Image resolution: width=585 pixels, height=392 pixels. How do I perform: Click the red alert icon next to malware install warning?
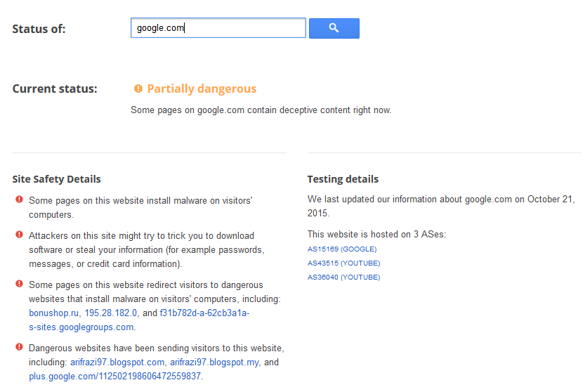pos(19,200)
